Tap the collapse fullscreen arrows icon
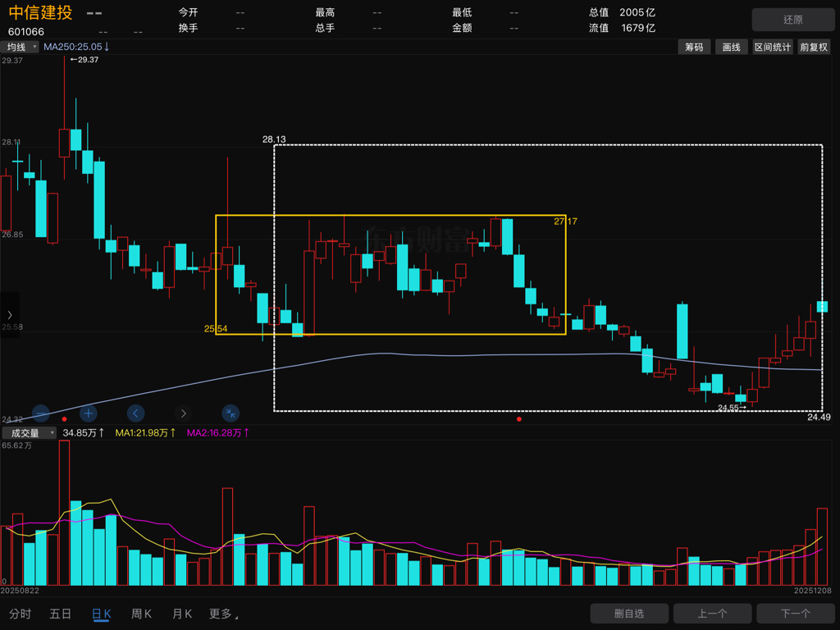 pos(231,413)
